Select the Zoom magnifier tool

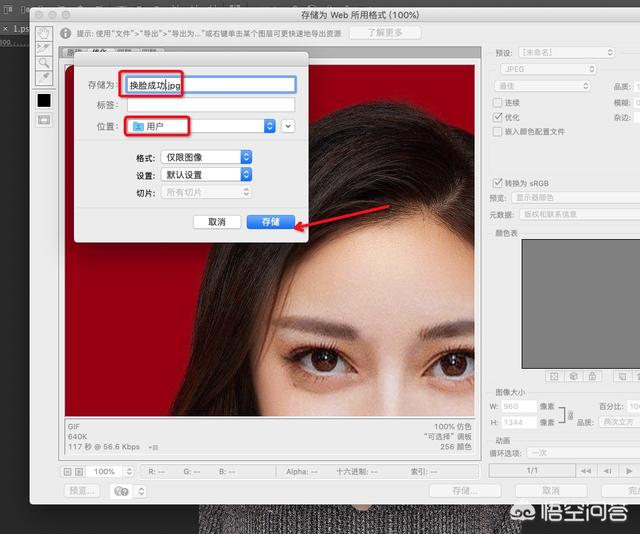click(44, 63)
